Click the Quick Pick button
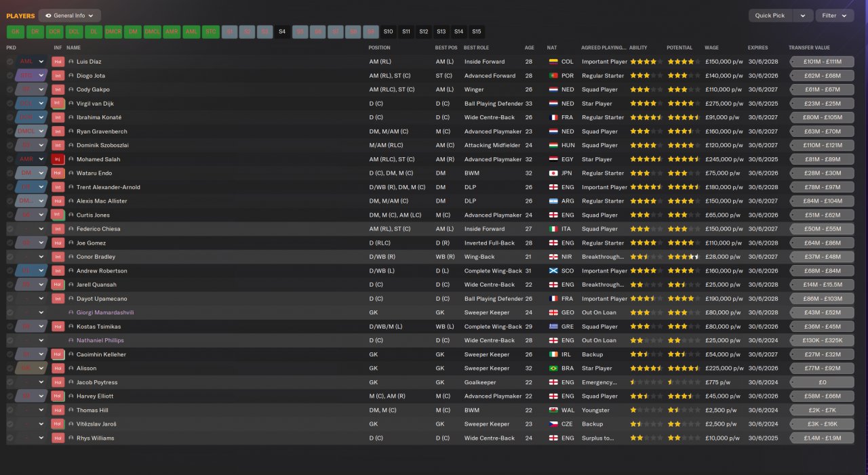The height and width of the screenshot is (475, 868). point(770,16)
